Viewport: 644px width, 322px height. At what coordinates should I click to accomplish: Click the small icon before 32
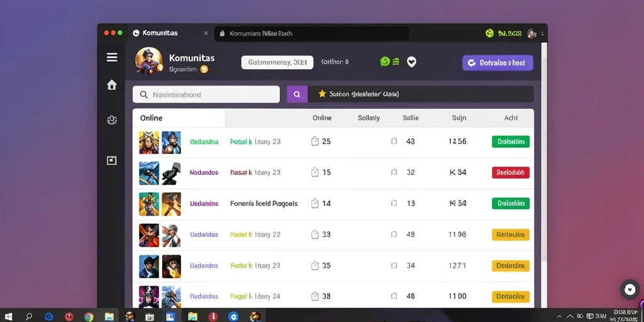394,172
